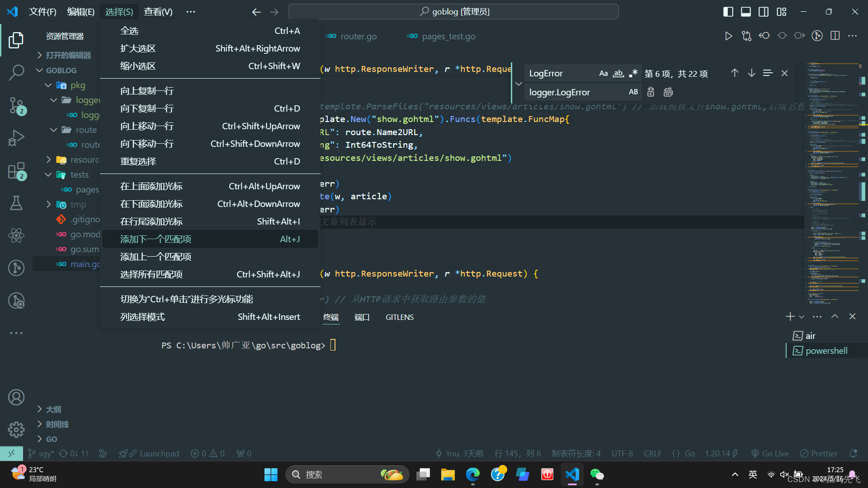Toggle Match Case in find widget
The image size is (868, 488).
pyautogui.click(x=604, y=73)
